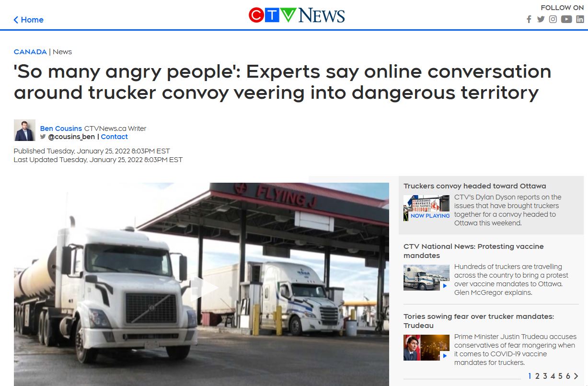This screenshot has height=386, width=588.
Task: Open the CANADA section link
Action: (30, 52)
